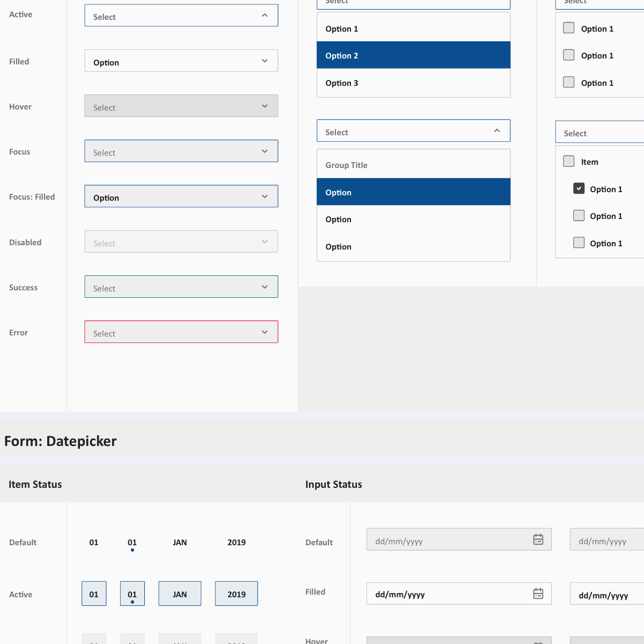Viewport: 644px width, 644px height.
Task: Click down chevron in the Success select
Action: point(265,287)
